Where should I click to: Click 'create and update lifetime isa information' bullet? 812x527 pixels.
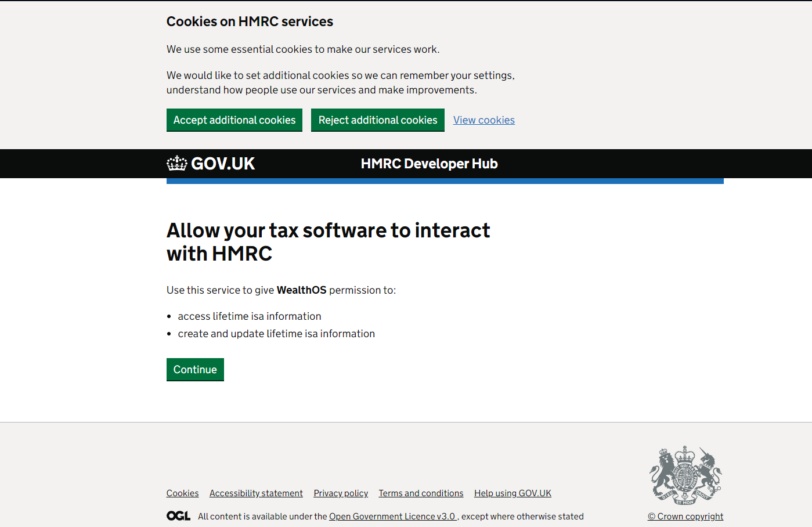coord(276,334)
